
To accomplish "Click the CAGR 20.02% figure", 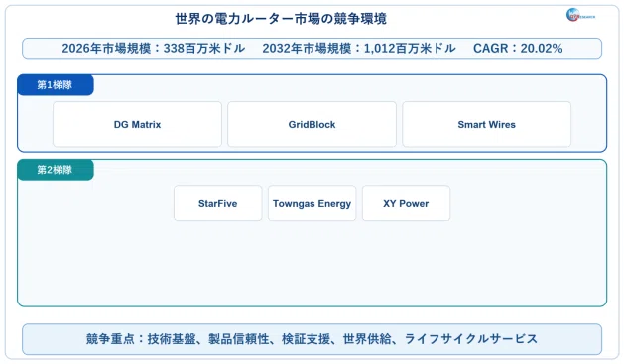I will 517,49.
